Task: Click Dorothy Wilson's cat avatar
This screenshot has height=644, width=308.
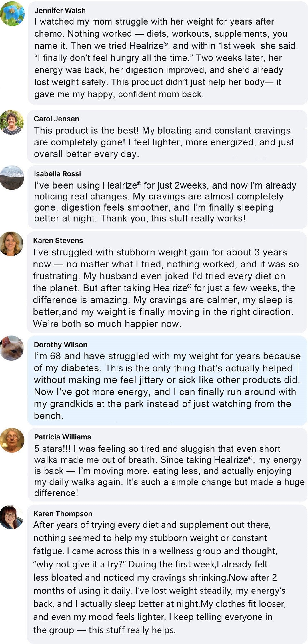Action: [12, 348]
